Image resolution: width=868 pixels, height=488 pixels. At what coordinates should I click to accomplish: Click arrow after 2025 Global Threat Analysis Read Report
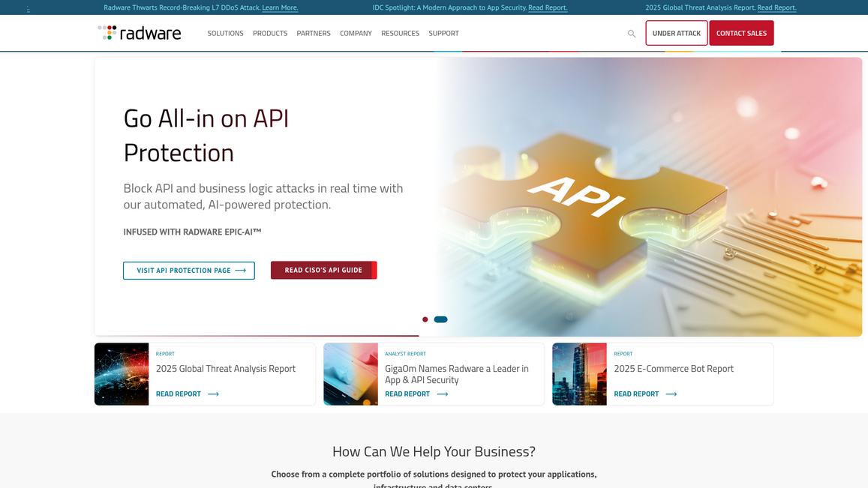coord(213,394)
